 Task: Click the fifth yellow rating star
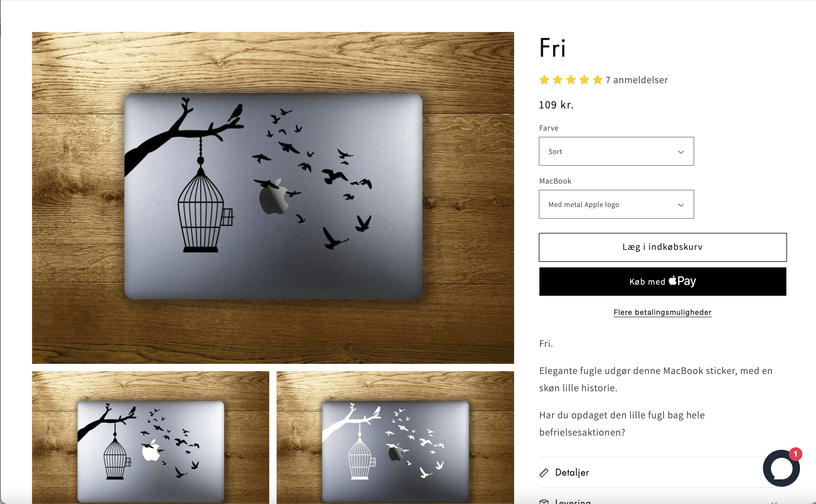597,80
